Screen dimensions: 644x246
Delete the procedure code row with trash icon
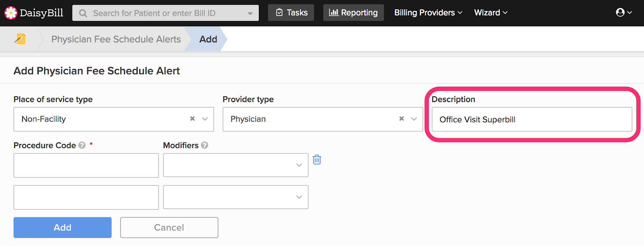317,160
